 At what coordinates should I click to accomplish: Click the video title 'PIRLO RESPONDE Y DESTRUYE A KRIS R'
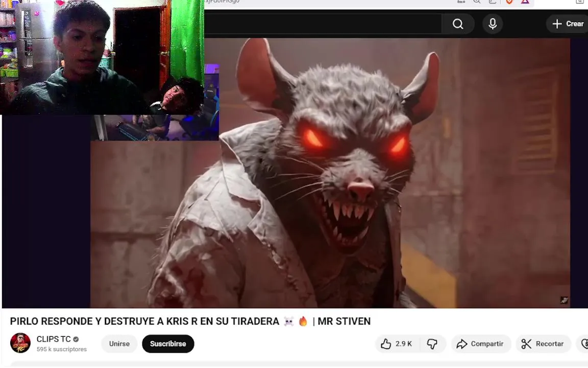pyautogui.click(x=190, y=321)
